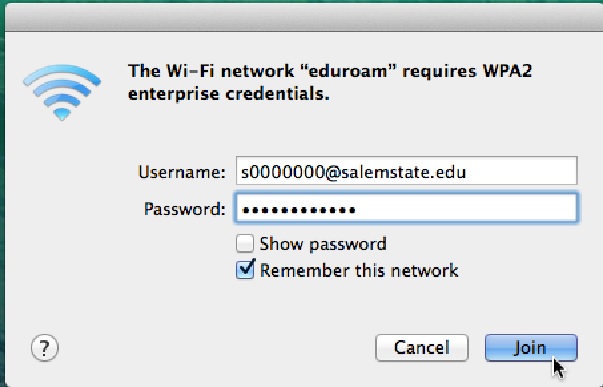Viewport: 603px width, 387px height.
Task: Click the "Username:" field label
Action: (x=182, y=172)
